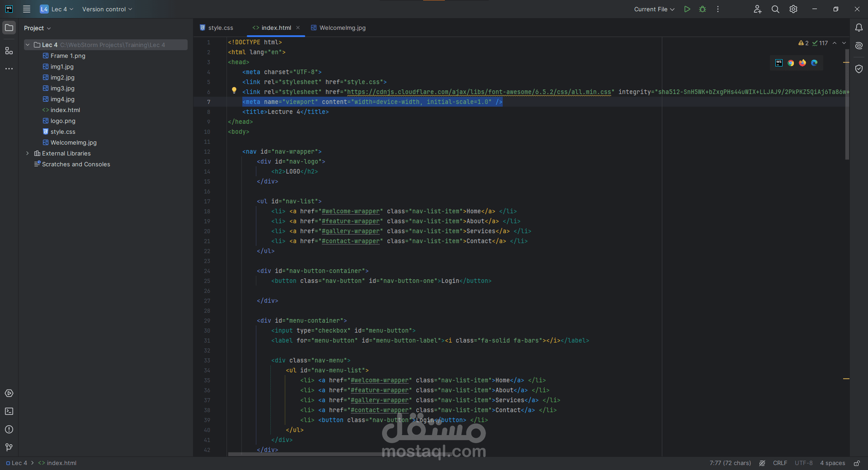Select img4.jpg in project tree
The height and width of the screenshot is (470, 868).
pos(62,99)
